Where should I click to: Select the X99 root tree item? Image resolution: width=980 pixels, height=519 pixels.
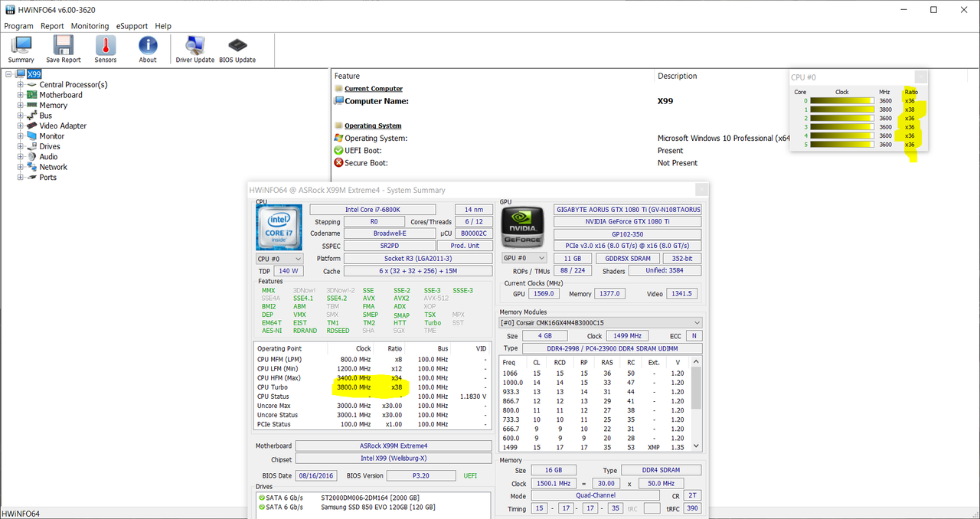coord(34,74)
